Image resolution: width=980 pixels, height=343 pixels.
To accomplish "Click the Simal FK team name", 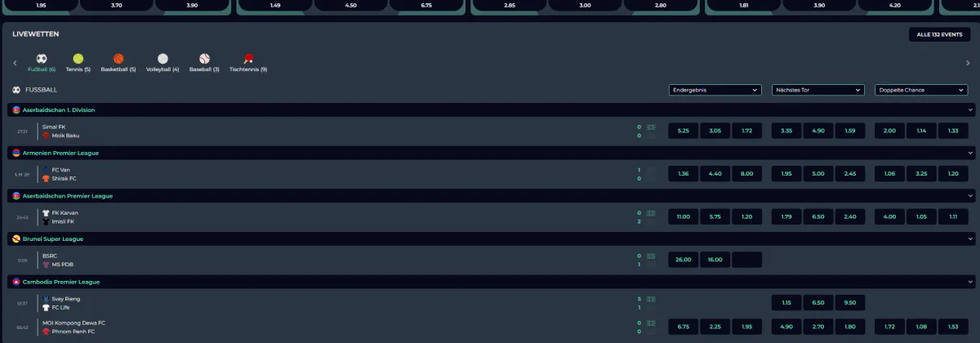I will click(54, 127).
